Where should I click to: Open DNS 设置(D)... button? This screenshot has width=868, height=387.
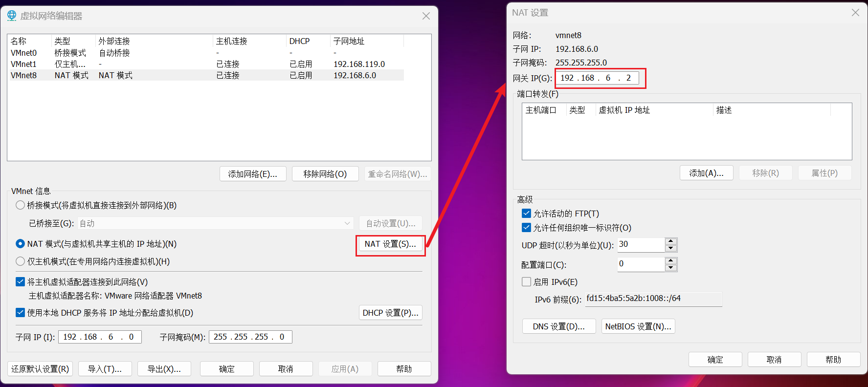click(x=559, y=326)
